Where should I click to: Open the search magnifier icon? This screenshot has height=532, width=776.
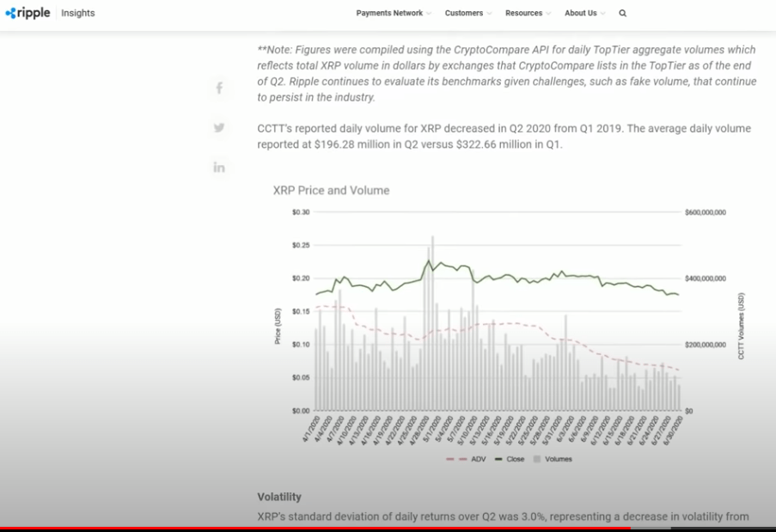[x=623, y=14]
